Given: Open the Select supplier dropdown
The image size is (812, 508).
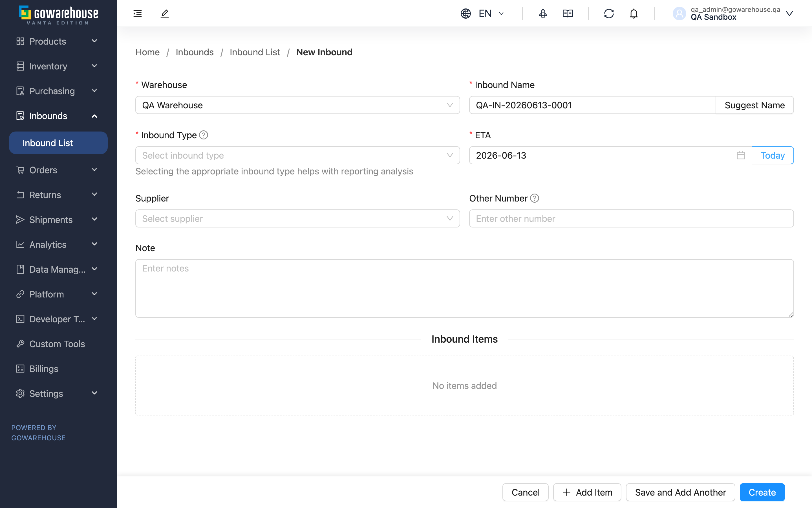Looking at the screenshot, I should 298,218.
